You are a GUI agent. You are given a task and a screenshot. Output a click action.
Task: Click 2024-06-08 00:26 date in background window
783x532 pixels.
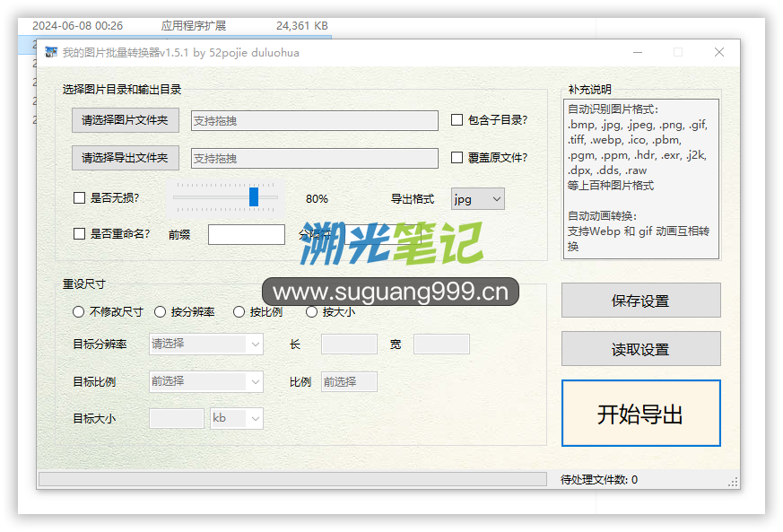pyautogui.click(x=77, y=26)
